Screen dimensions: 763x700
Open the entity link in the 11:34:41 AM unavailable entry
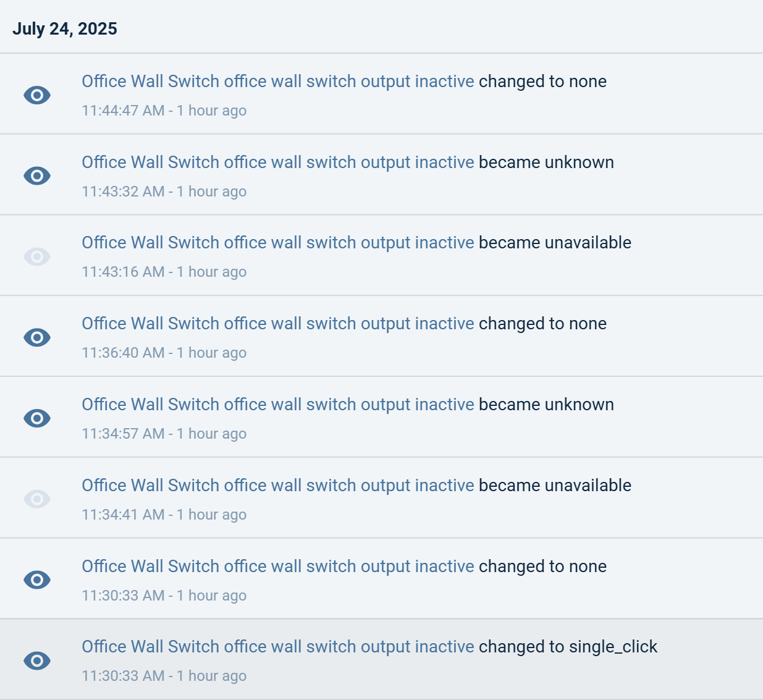click(x=278, y=486)
